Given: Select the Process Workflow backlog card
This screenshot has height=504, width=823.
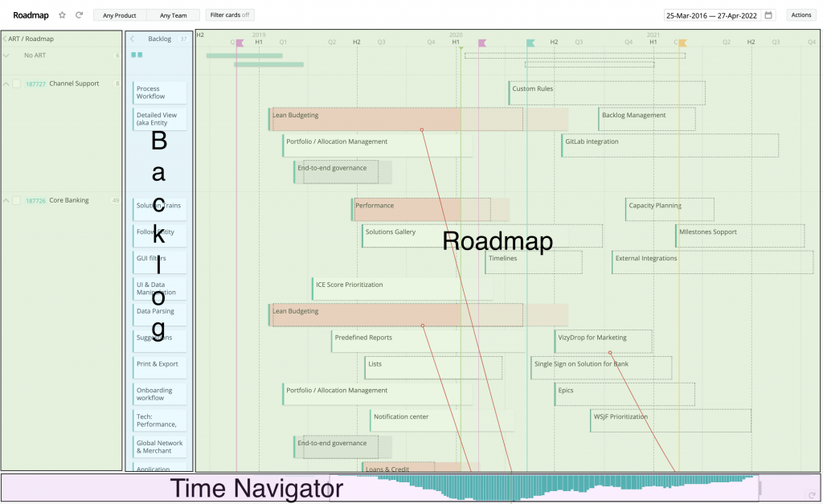Looking at the screenshot, I should [160, 92].
